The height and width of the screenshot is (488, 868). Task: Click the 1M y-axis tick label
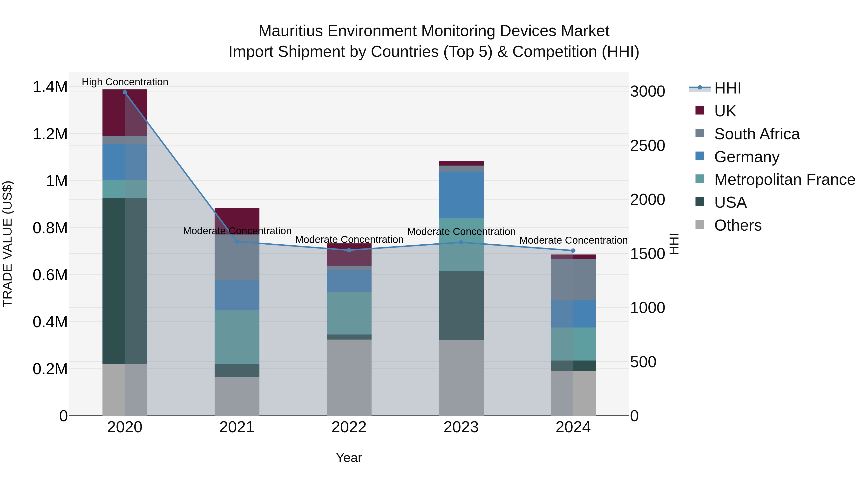(x=57, y=181)
